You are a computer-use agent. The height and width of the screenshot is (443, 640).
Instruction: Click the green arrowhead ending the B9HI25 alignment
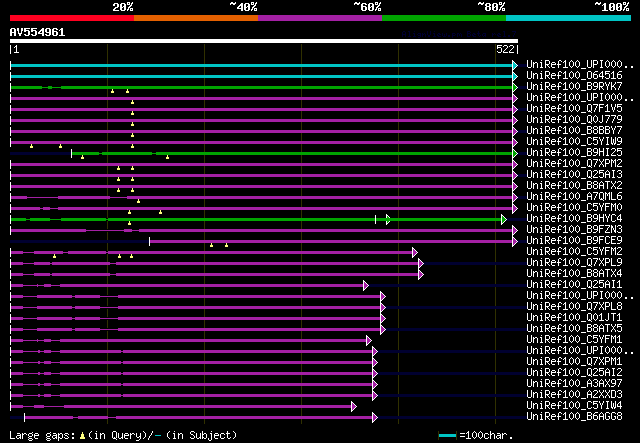(x=515, y=154)
